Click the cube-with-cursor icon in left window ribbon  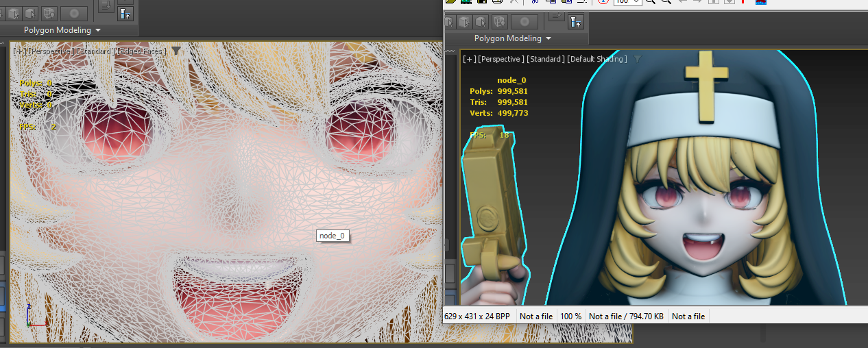13,13
